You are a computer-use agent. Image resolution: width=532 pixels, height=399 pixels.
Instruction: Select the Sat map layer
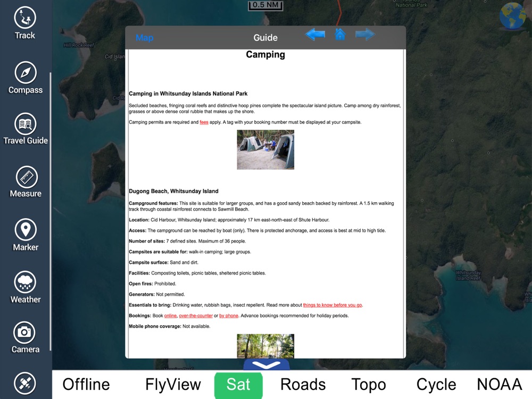click(x=238, y=385)
